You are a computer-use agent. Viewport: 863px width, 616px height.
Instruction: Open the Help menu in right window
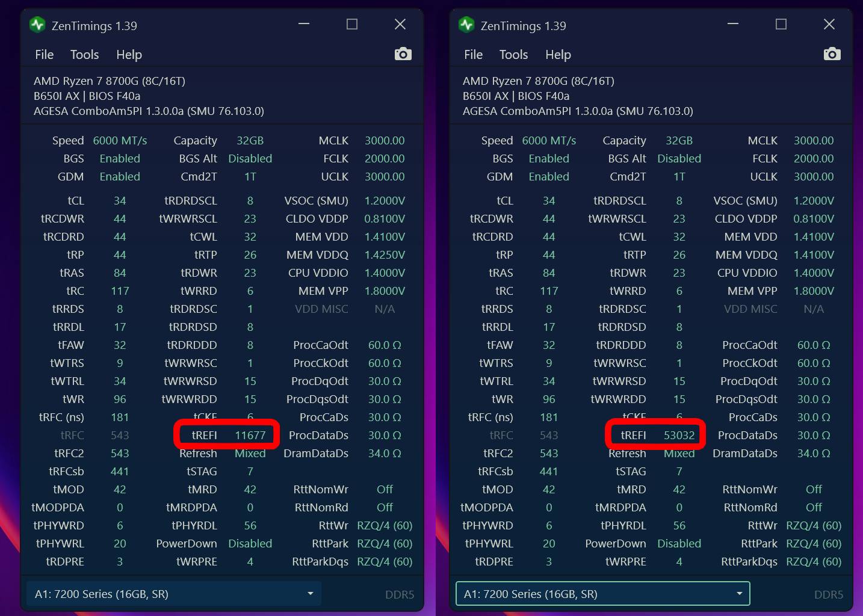click(558, 55)
